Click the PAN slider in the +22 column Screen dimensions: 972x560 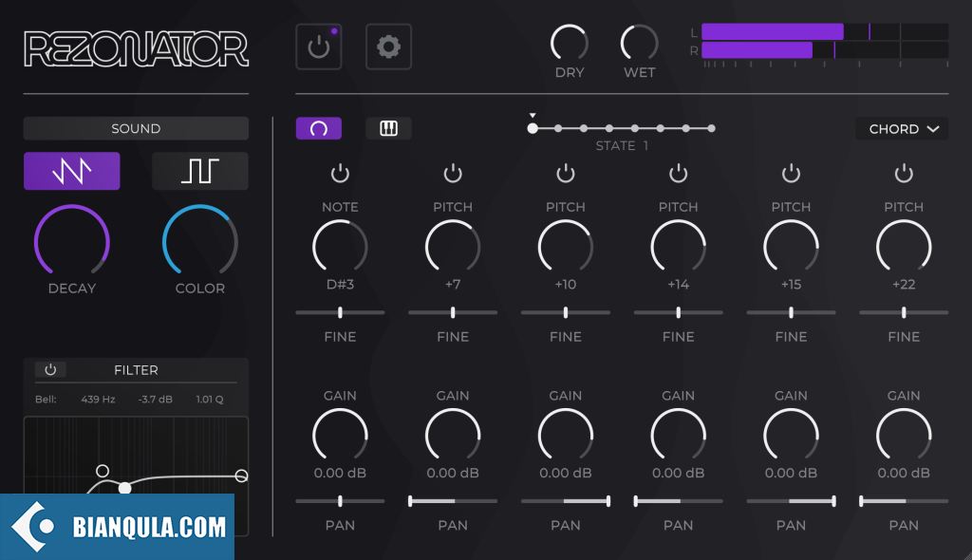coord(904,501)
